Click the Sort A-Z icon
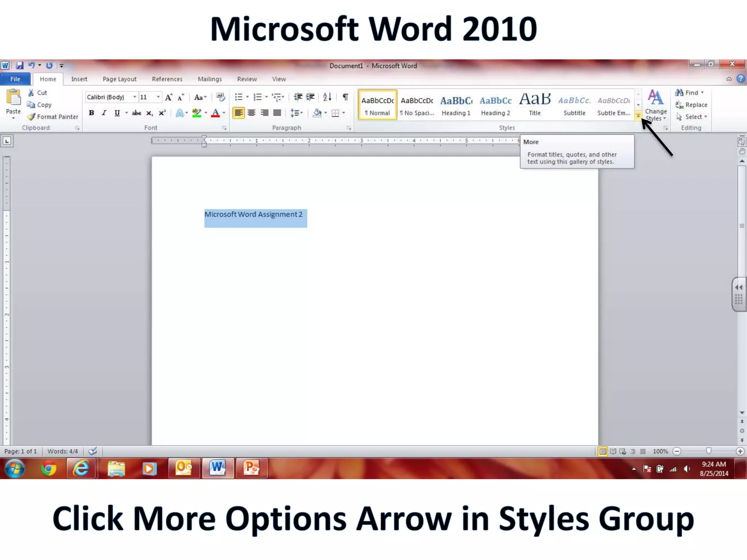The image size is (747, 560). pyautogui.click(x=327, y=97)
